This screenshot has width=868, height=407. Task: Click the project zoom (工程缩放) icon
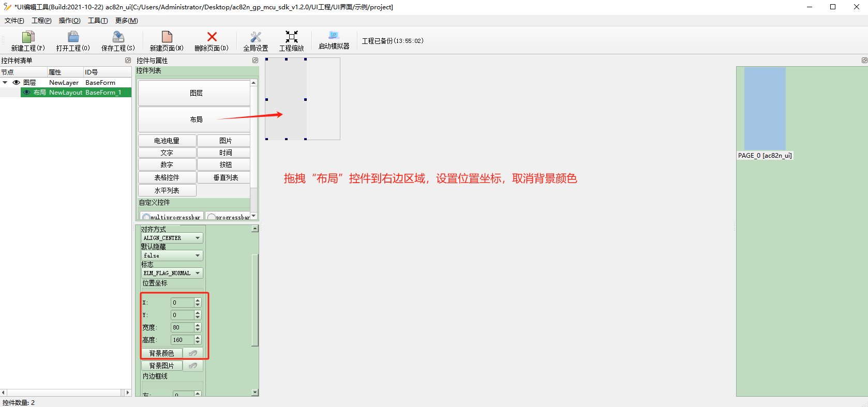tap(292, 37)
